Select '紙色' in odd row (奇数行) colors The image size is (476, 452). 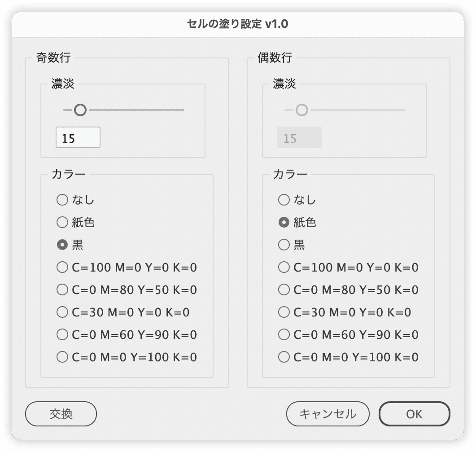(62, 222)
